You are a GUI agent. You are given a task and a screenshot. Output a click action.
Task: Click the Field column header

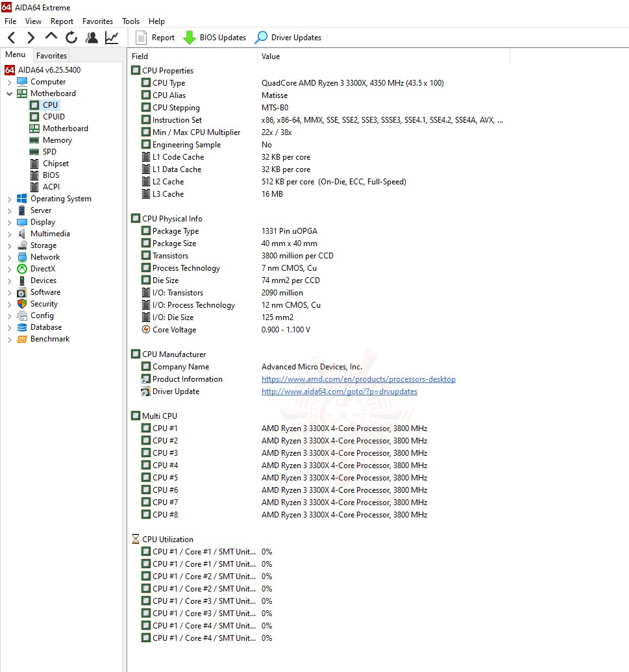point(192,56)
